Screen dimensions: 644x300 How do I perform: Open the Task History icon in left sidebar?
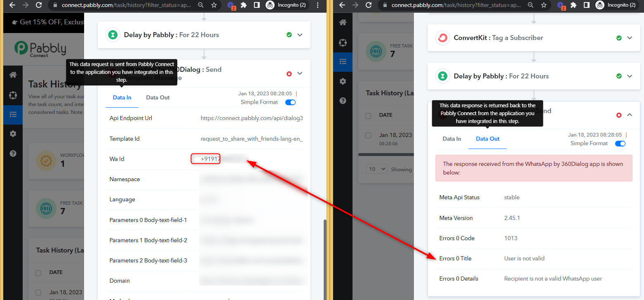pos(13,114)
